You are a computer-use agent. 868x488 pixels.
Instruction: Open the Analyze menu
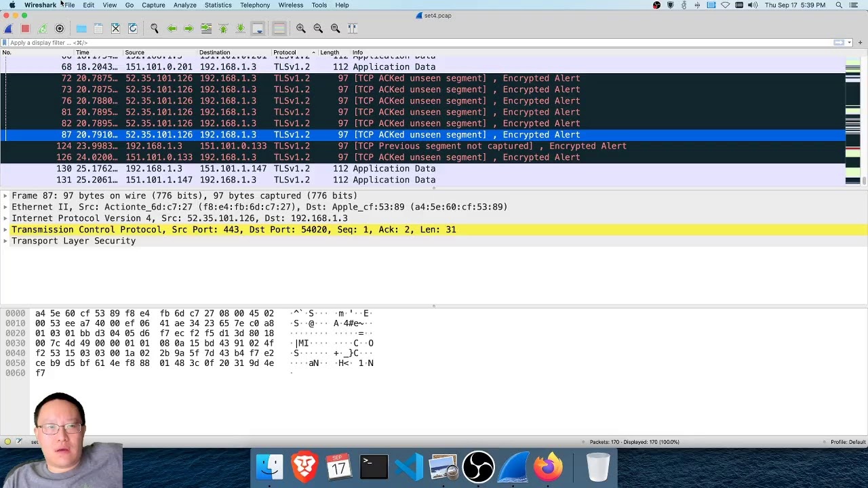184,5
